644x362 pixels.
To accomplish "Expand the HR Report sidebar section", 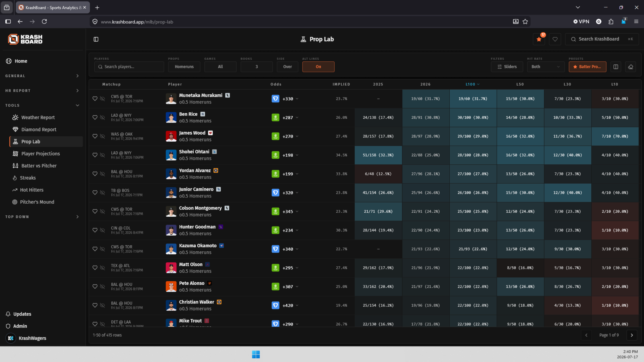I will coord(42,91).
